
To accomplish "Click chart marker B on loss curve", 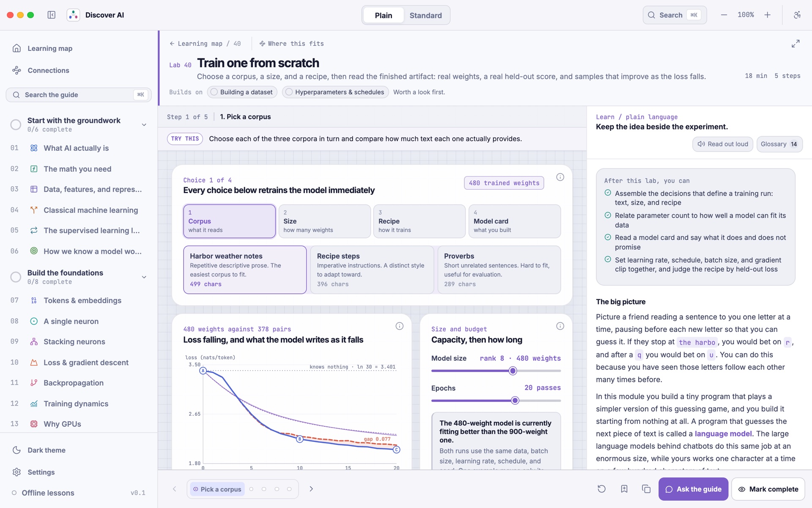I will pos(300,439).
